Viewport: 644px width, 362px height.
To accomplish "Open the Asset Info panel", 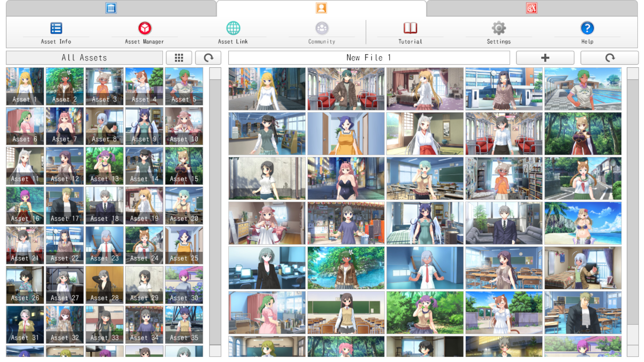I will pos(55,33).
